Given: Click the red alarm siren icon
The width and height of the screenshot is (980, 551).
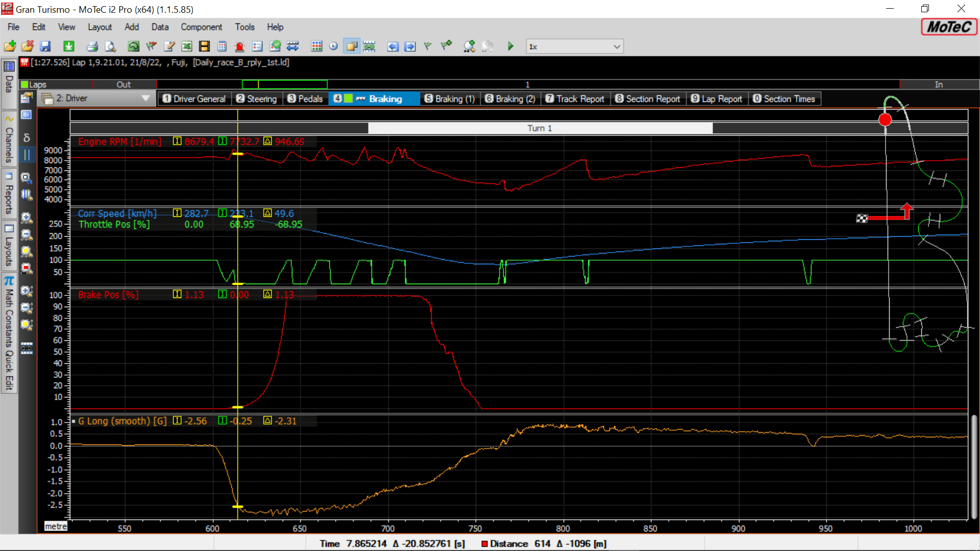Looking at the screenshot, I should tap(239, 46).
